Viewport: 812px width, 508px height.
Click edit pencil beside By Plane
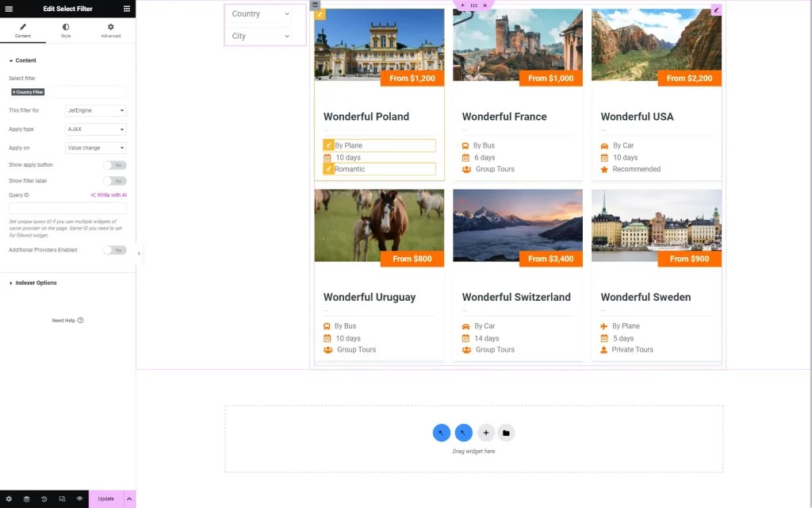[328, 145]
